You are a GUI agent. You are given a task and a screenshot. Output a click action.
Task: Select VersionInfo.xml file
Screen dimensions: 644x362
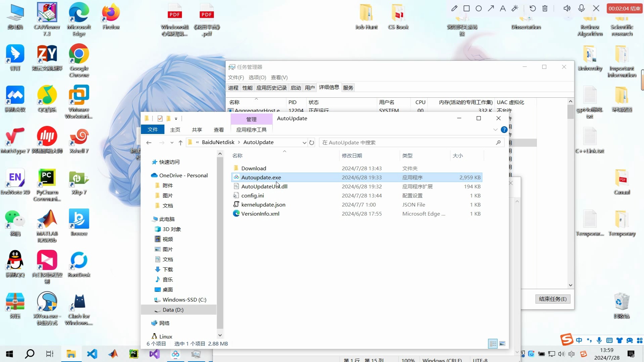357,214
